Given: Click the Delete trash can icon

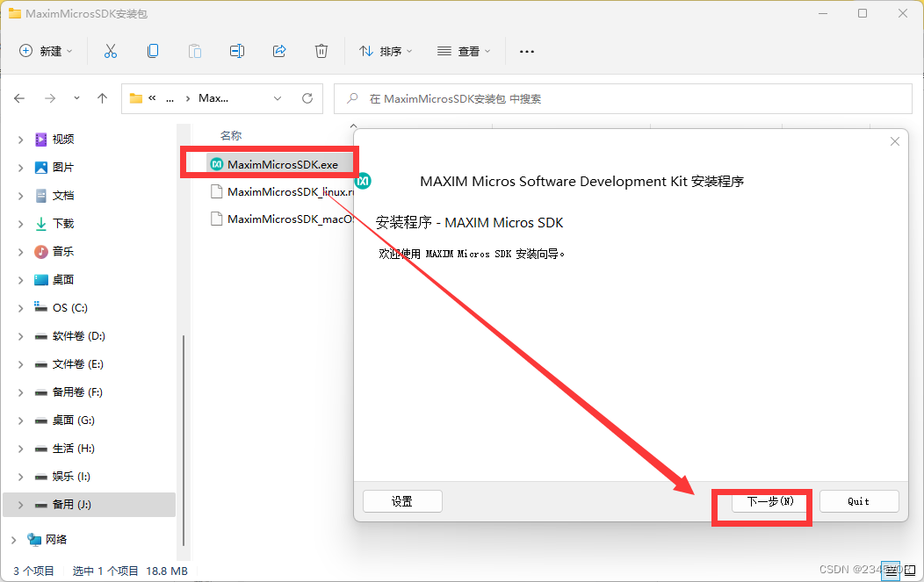Looking at the screenshot, I should pyautogui.click(x=321, y=51).
